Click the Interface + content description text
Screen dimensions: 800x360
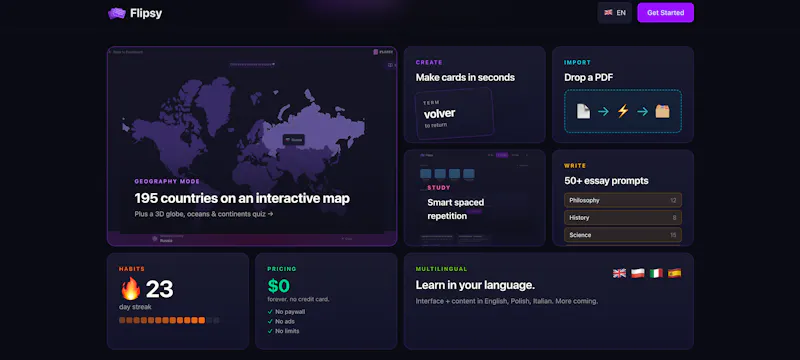point(507,301)
